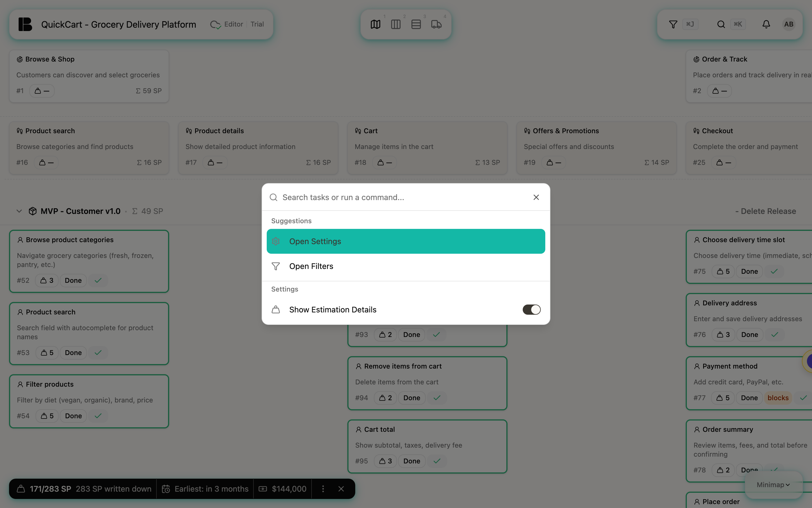Click Delete Release link
The height and width of the screenshot is (508, 812).
(x=766, y=211)
